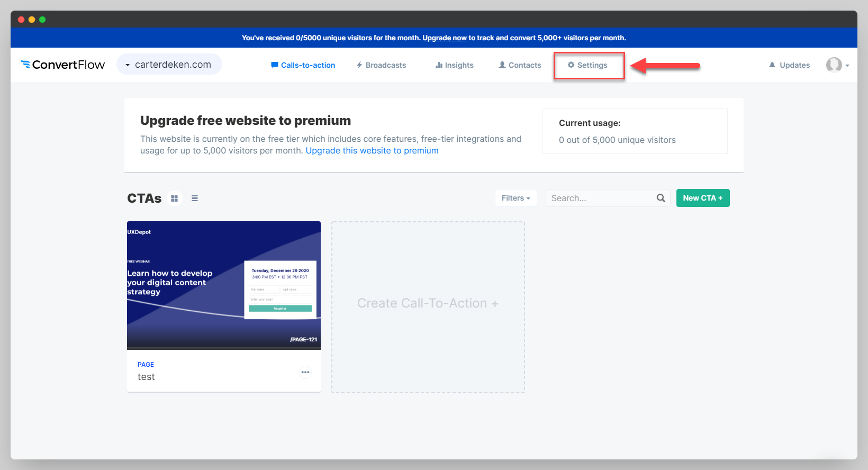Click the Upgrade now banner link
The width and height of the screenshot is (868, 470).
click(444, 38)
